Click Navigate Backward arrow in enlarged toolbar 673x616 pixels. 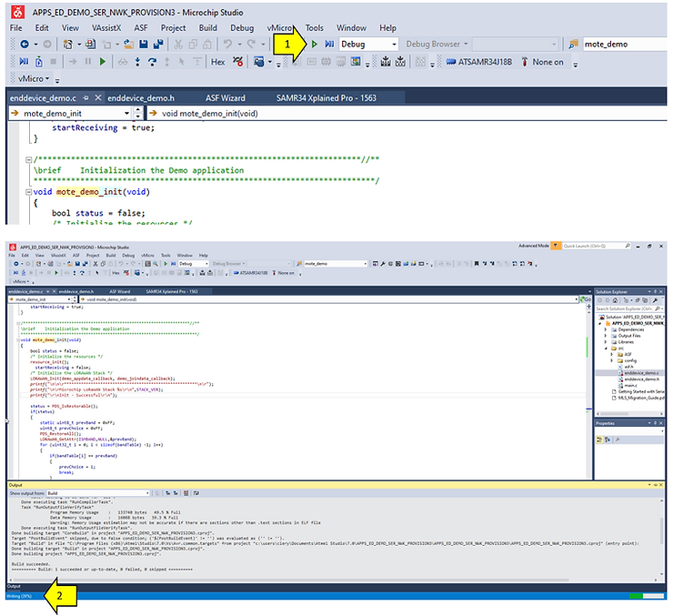click(x=25, y=44)
